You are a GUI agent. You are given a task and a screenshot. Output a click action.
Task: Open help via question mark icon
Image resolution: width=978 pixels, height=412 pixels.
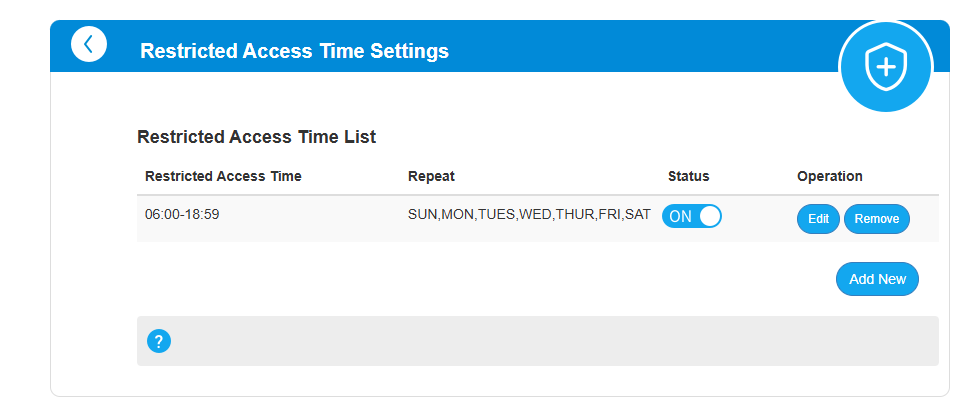tap(159, 341)
